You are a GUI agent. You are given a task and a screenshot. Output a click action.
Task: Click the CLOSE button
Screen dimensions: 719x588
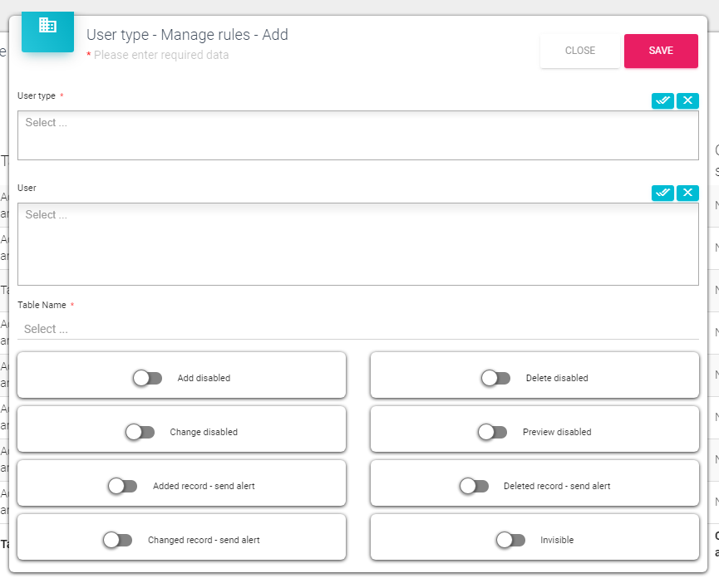coord(580,51)
